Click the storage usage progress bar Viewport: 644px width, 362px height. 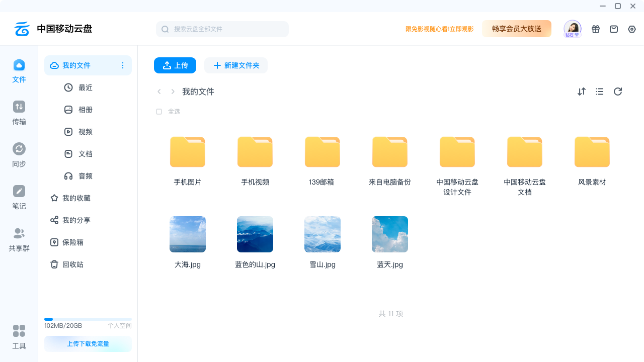[x=88, y=319]
